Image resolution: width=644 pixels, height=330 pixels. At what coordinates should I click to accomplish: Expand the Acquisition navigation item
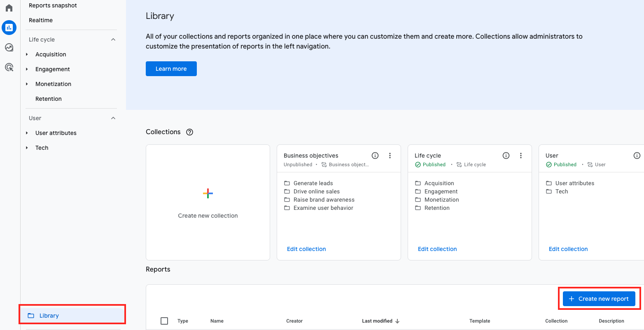click(27, 54)
